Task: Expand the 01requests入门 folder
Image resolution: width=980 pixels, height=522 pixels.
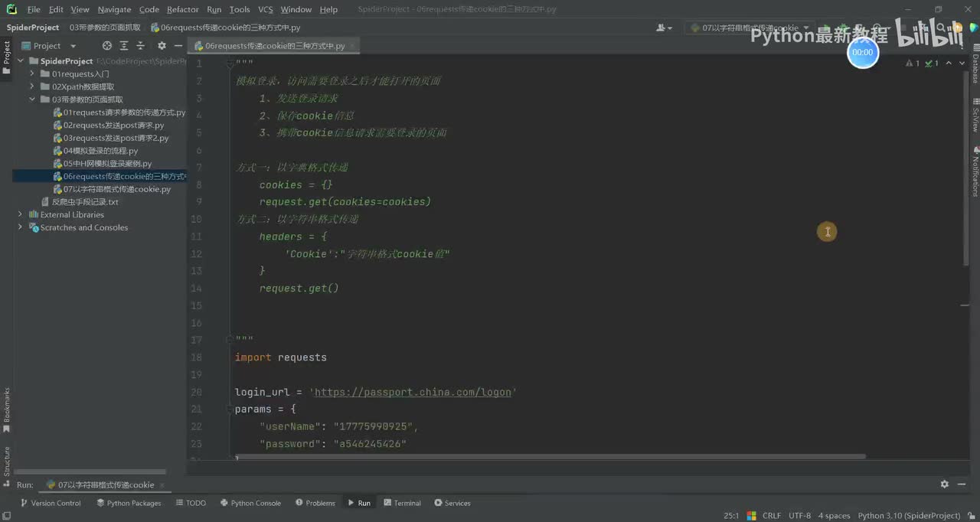Action: 32,73
